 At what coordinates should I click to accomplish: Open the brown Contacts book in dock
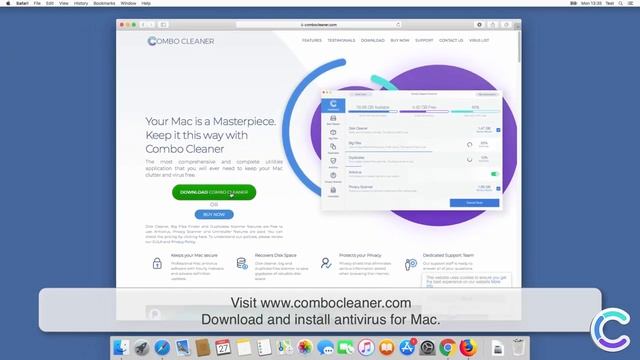[x=202, y=348]
